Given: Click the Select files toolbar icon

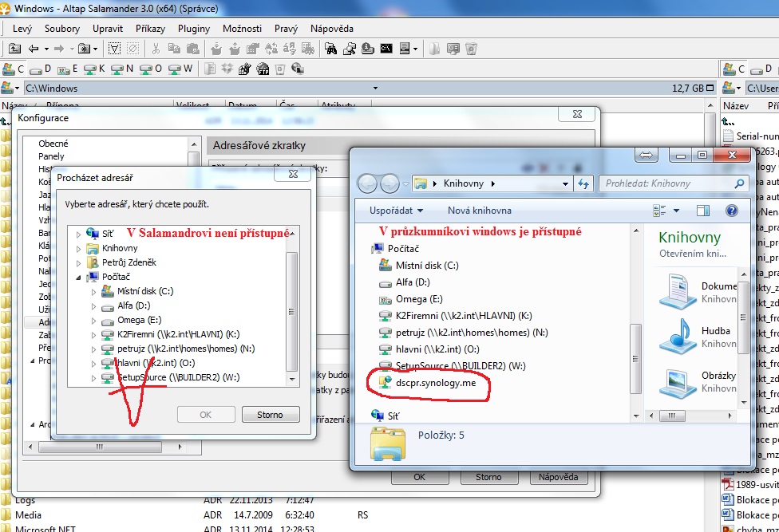Looking at the screenshot, I should [114, 49].
